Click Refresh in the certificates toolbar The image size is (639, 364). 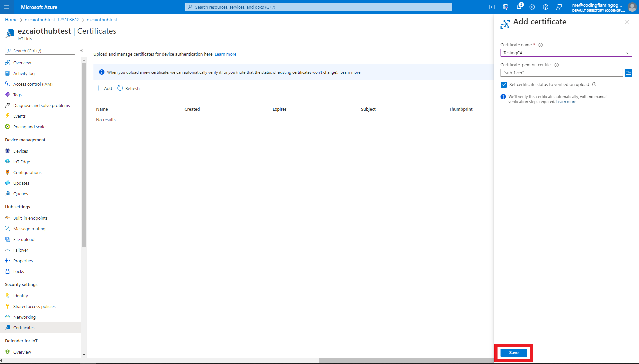click(x=128, y=88)
